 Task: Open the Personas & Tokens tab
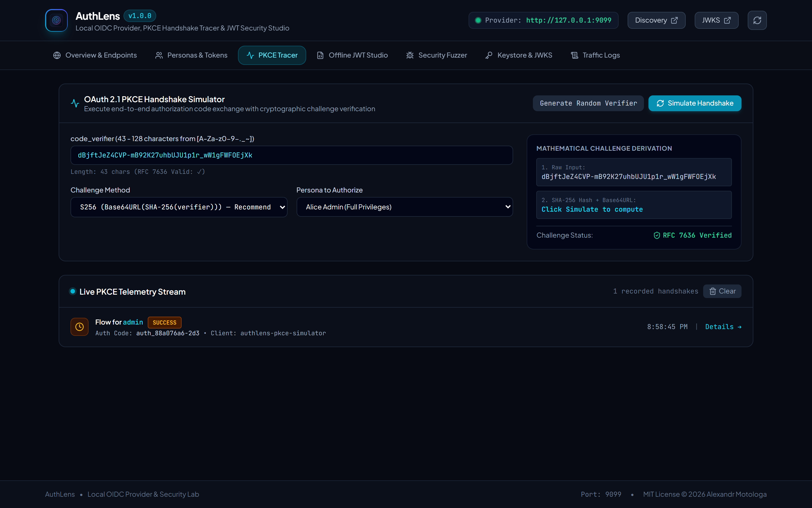tap(191, 55)
